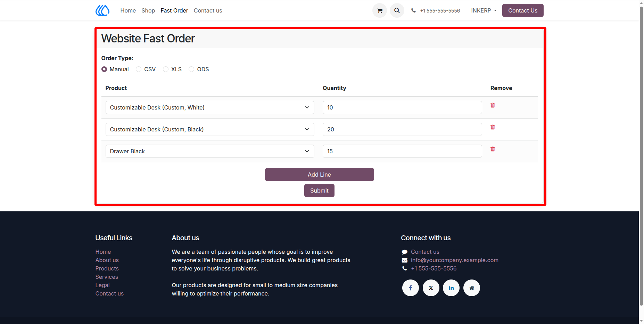Edit the quantity field showing 15
This screenshot has height=324, width=644.
tap(402, 151)
